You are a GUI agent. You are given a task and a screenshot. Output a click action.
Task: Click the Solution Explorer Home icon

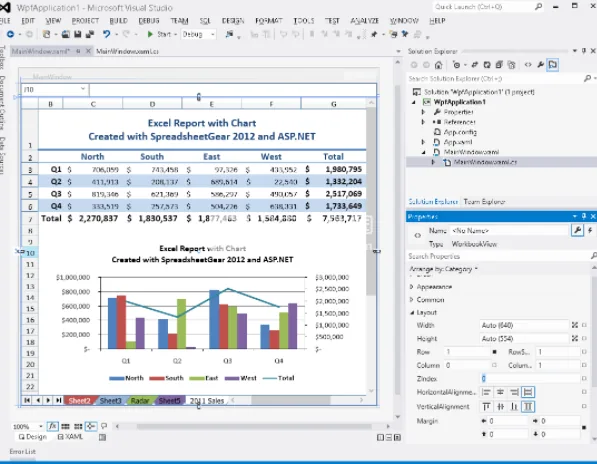point(439,65)
